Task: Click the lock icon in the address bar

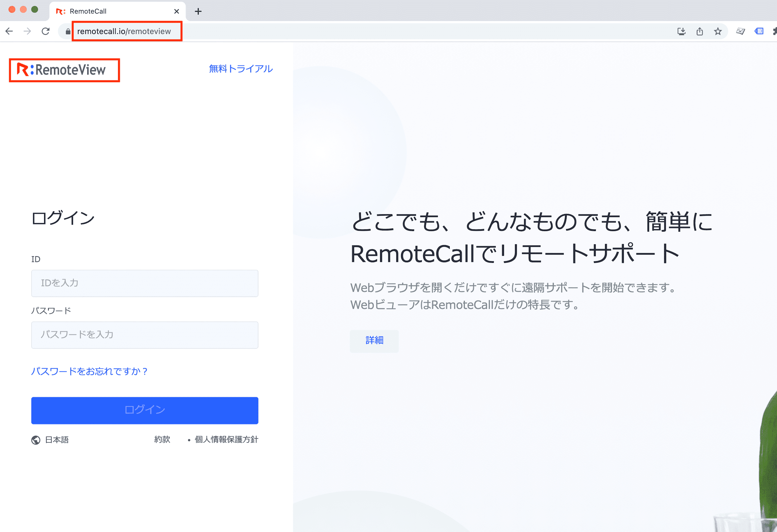Action: pos(68,31)
